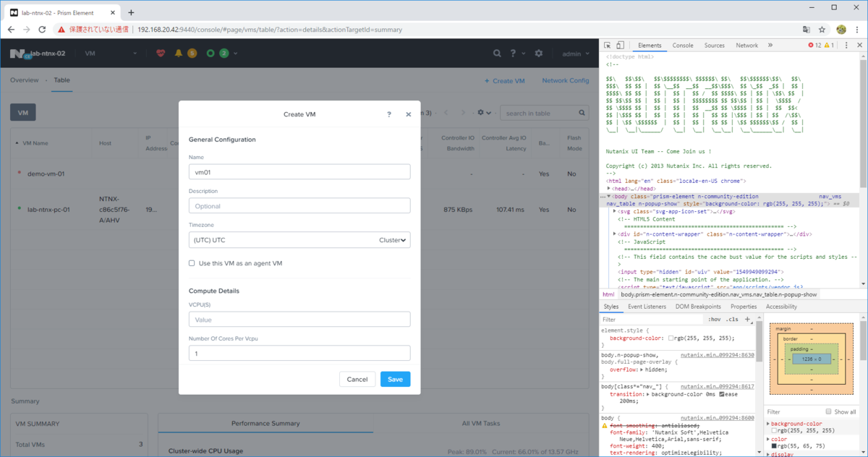Activate DevTools inspect element picker
Viewport: 868px width, 457px height.
point(608,45)
